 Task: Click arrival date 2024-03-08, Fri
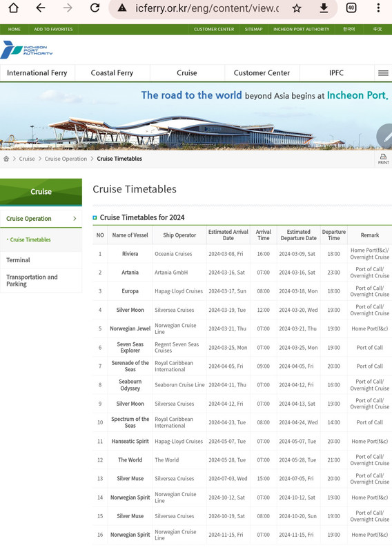click(226, 254)
